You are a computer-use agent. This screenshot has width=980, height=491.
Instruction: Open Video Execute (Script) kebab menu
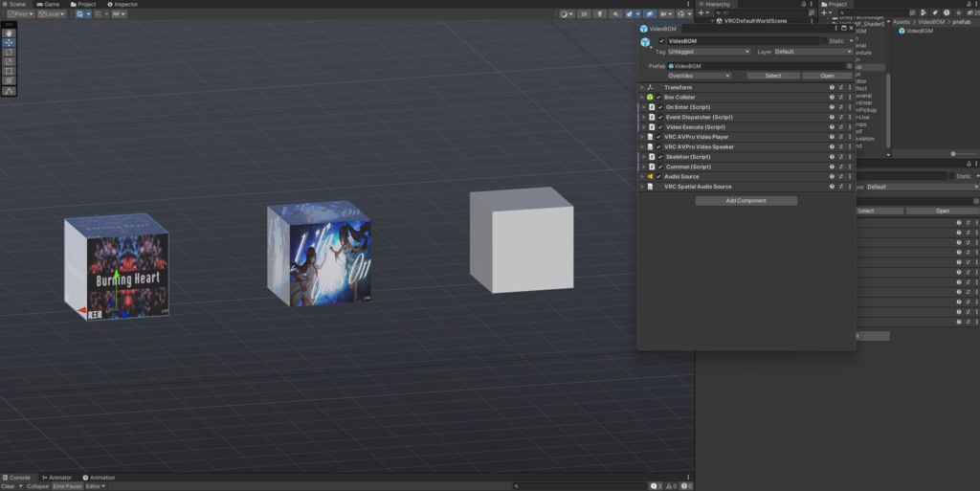[x=850, y=126]
